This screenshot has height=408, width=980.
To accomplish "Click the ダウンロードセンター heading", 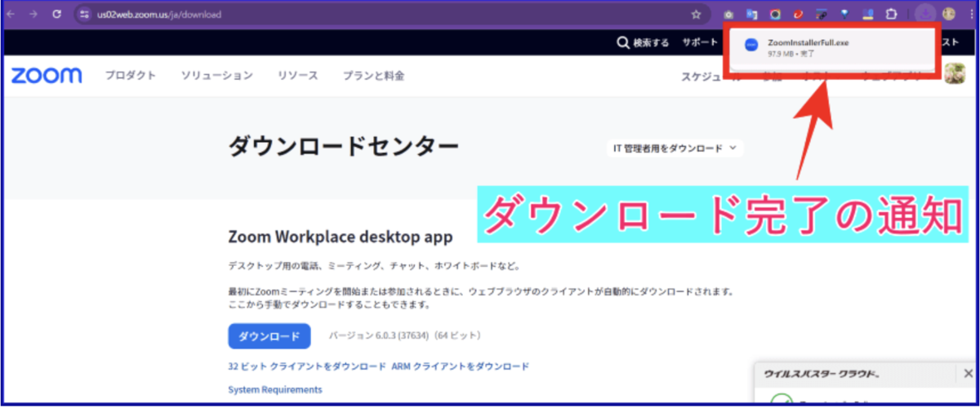I will click(x=343, y=147).
